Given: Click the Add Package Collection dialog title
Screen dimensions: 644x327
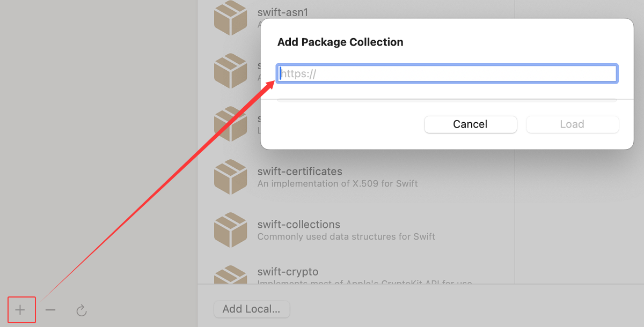Looking at the screenshot, I should click(340, 42).
